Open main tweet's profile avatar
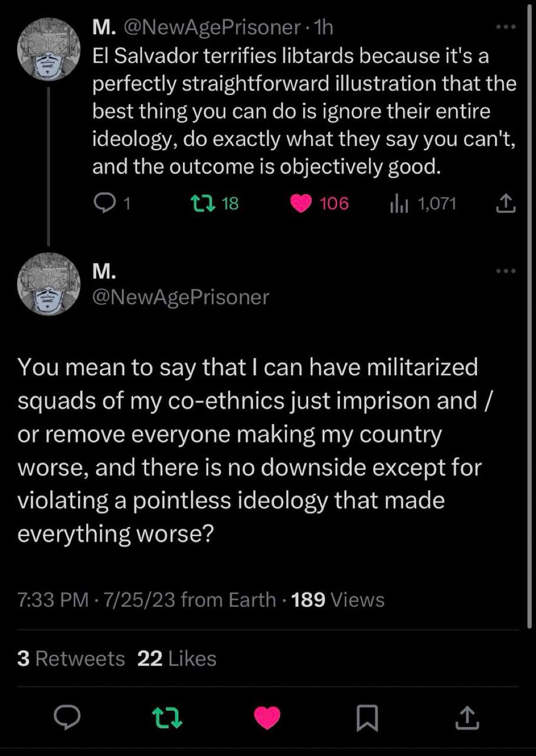536x756 pixels. tap(48, 283)
